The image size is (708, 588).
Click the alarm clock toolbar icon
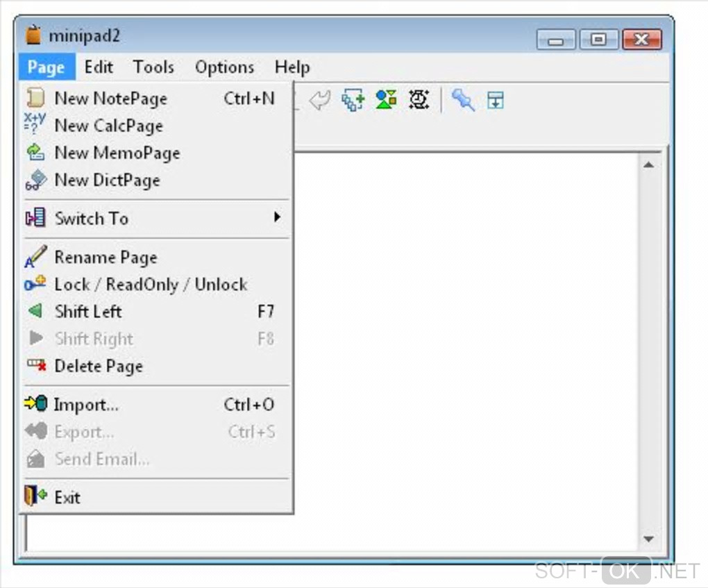419,99
